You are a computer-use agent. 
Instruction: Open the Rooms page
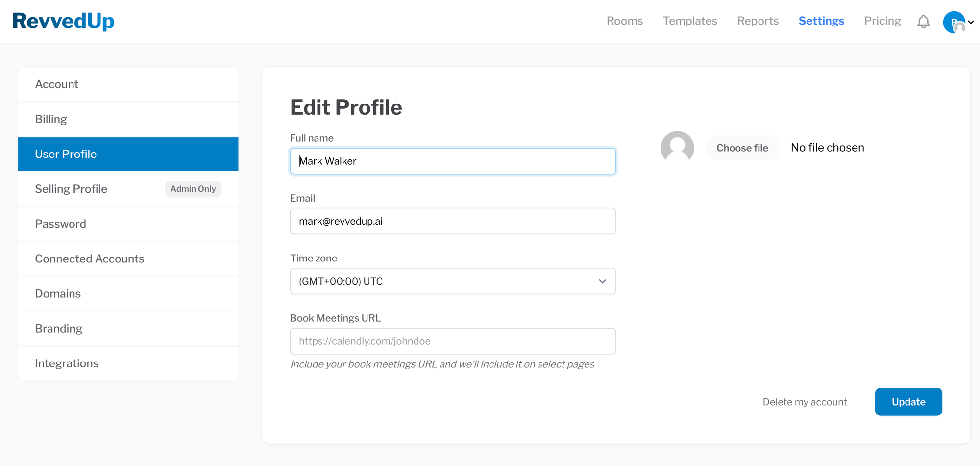tap(625, 21)
